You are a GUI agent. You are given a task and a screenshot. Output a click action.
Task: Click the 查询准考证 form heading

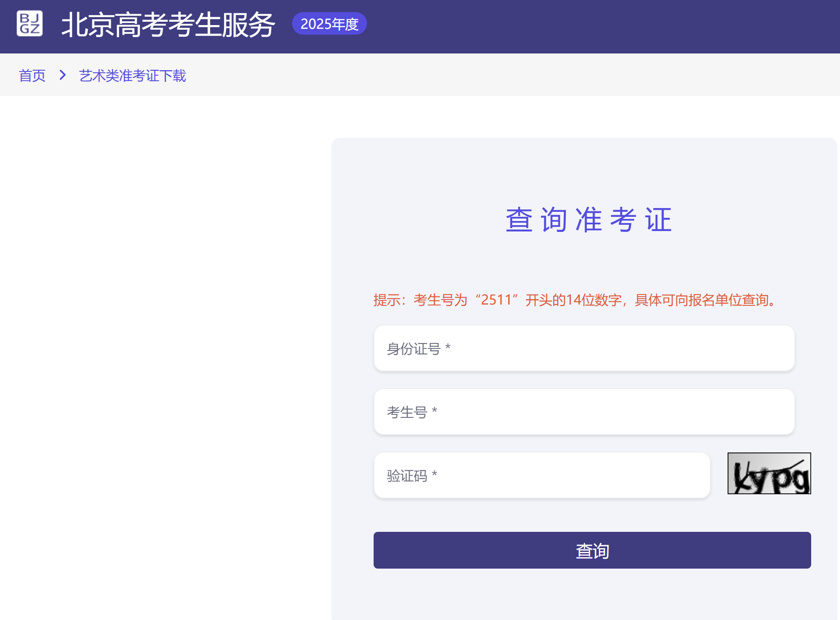588,219
